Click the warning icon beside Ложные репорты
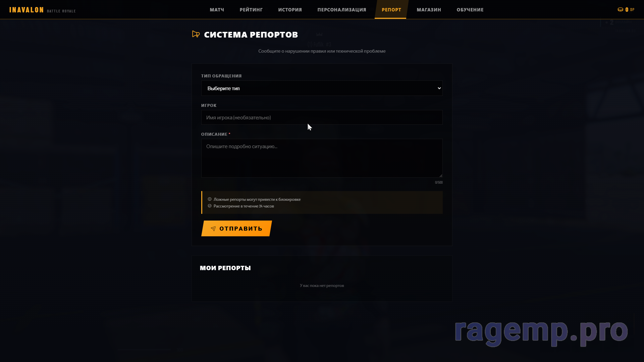644x362 pixels. click(210, 199)
